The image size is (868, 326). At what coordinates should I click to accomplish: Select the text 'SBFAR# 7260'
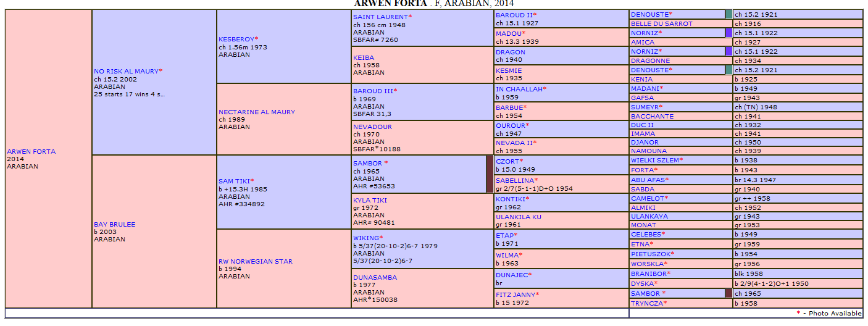pyautogui.click(x=375, y=40)
